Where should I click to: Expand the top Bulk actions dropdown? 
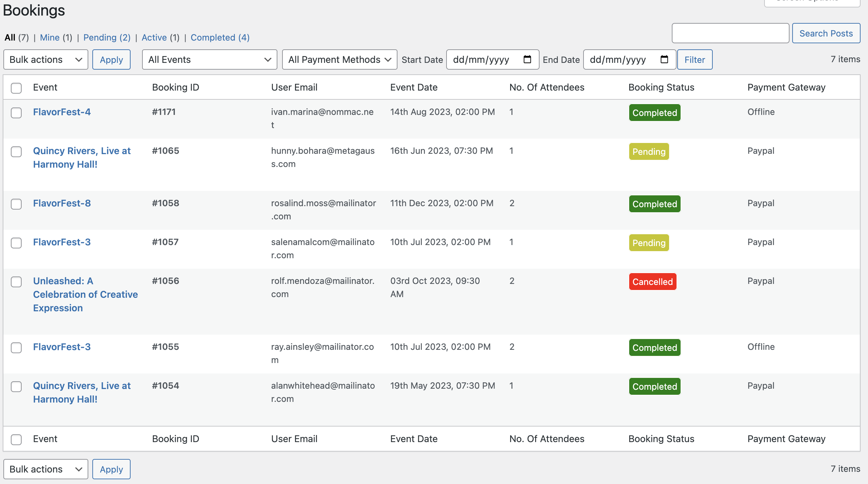click(46, 59)
